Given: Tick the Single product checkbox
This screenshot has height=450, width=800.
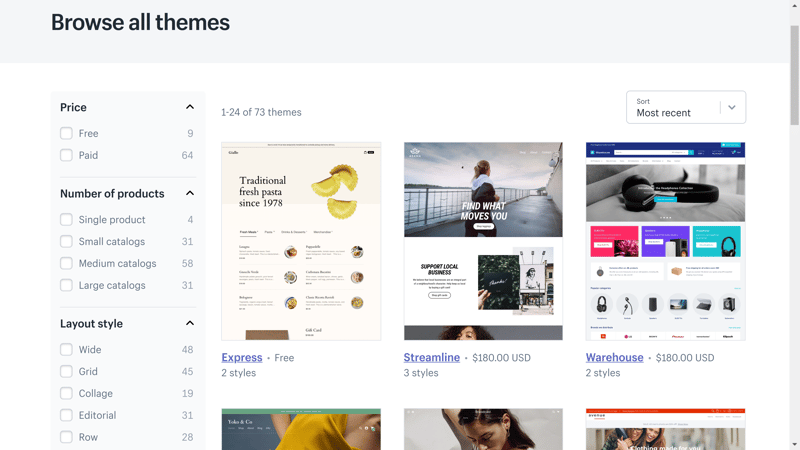Looking at the screenshot, I should (x=66, y=219).
